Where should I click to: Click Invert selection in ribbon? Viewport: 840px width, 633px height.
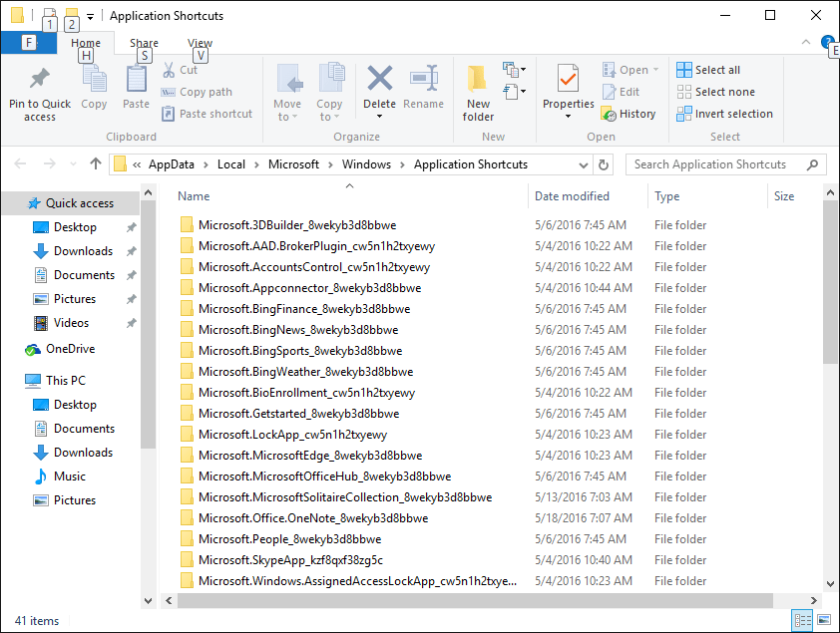point(724,114)
